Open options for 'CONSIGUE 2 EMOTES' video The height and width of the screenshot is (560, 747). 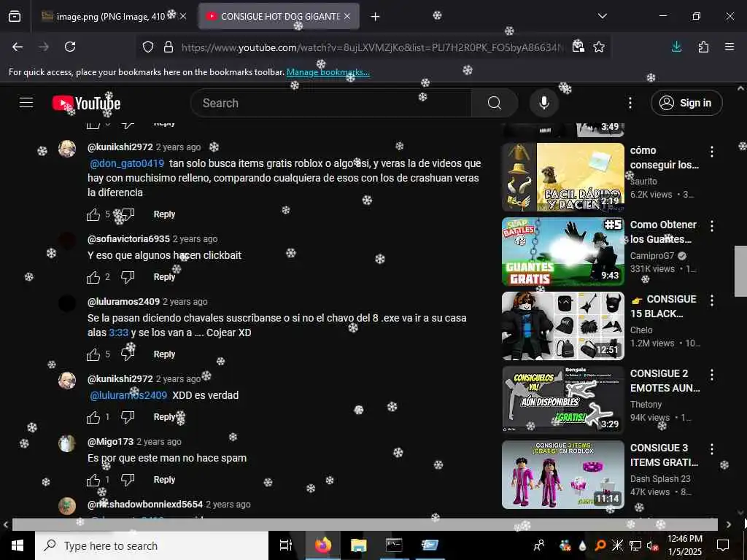point(712,374)
